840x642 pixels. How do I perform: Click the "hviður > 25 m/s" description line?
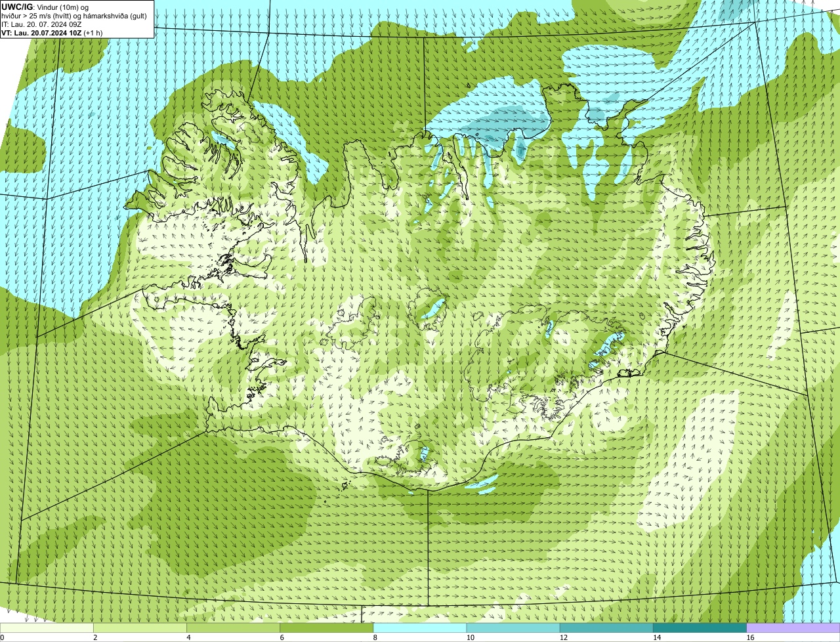[74, 16]
